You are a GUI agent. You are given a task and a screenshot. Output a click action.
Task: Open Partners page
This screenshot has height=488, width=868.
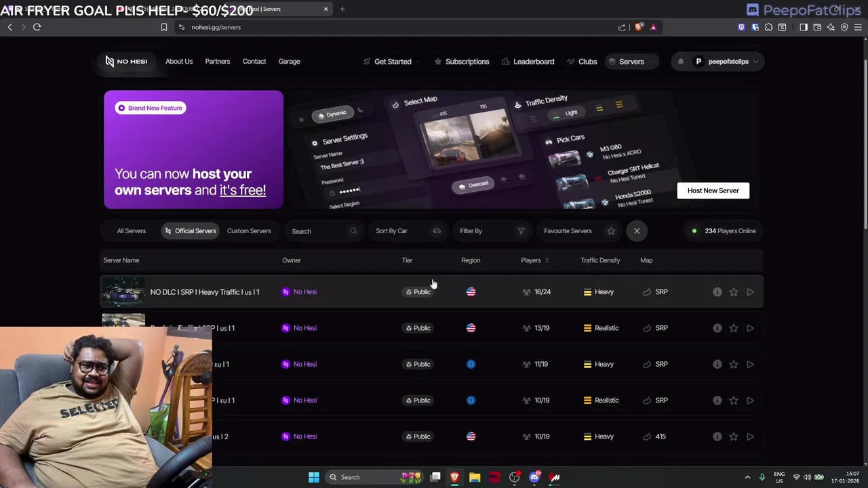218,62
